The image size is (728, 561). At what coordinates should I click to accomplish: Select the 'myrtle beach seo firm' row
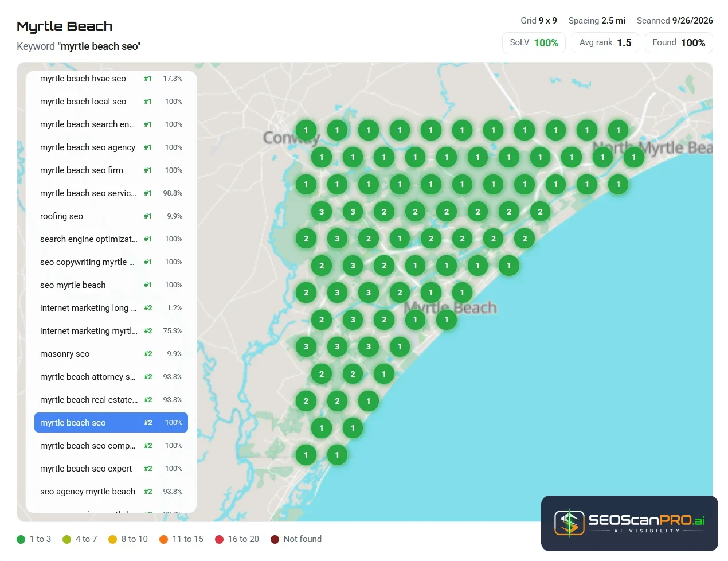click(x=111, y=170)
